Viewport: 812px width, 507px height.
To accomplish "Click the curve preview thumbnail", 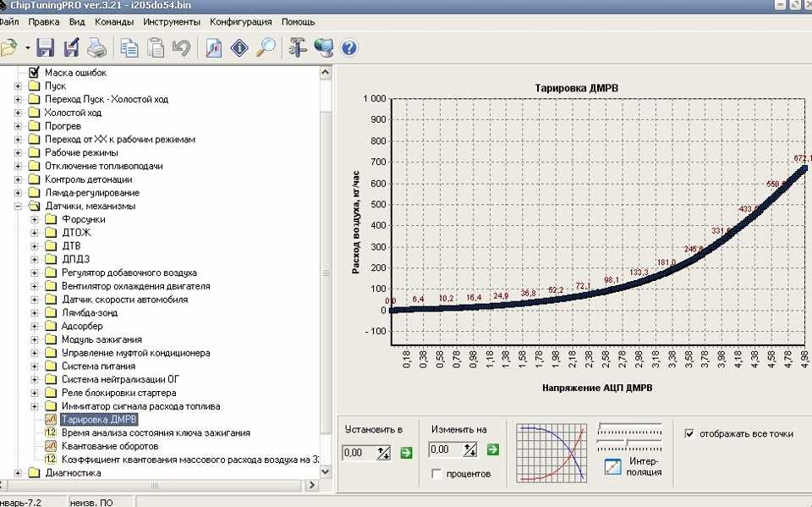I will pos(551,453).
